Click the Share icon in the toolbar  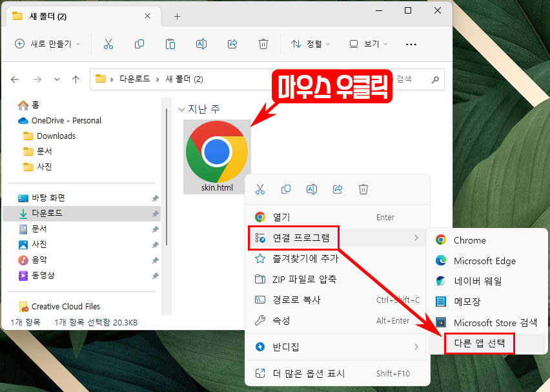(x=232, y=45)
